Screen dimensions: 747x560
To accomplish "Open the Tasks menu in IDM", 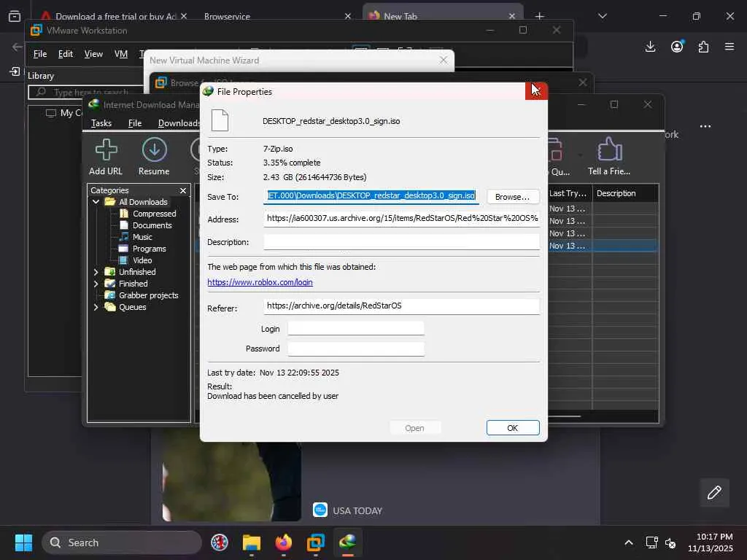I will (101, 122).
